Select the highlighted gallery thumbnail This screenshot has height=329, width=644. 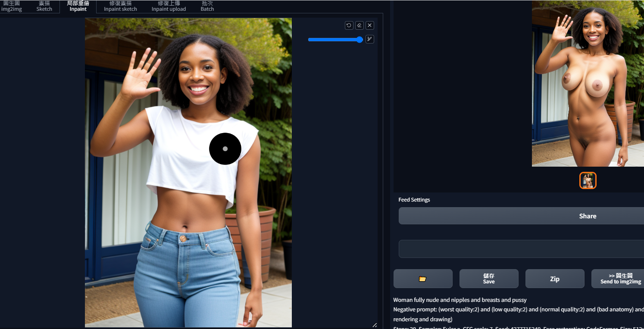[x=588, y=180]
